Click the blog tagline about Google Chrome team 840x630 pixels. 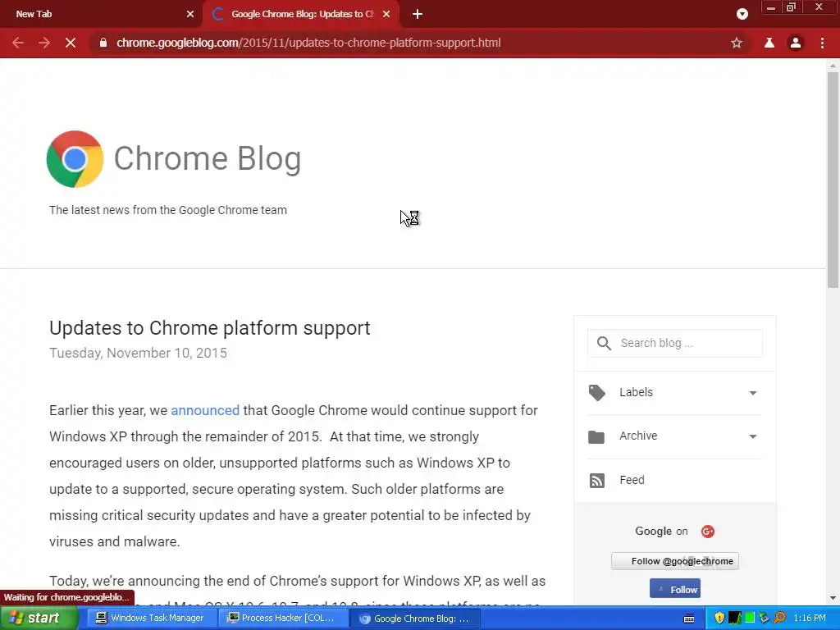[168, 210]
